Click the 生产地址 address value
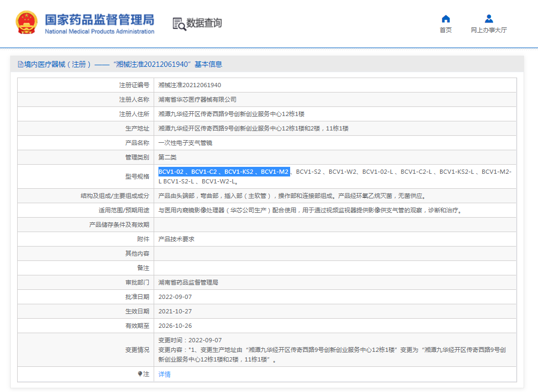 253,128
